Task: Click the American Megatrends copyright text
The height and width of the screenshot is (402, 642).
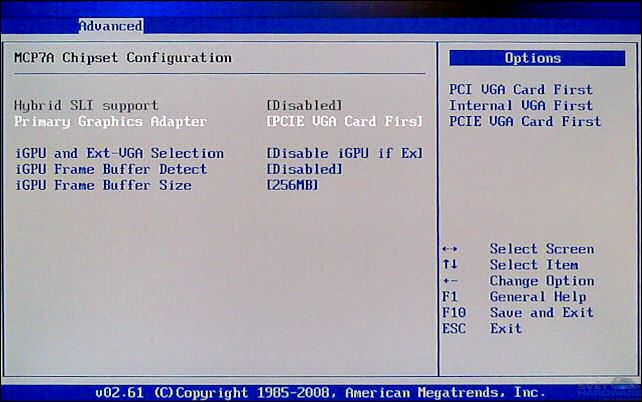Action: (320, 392)
